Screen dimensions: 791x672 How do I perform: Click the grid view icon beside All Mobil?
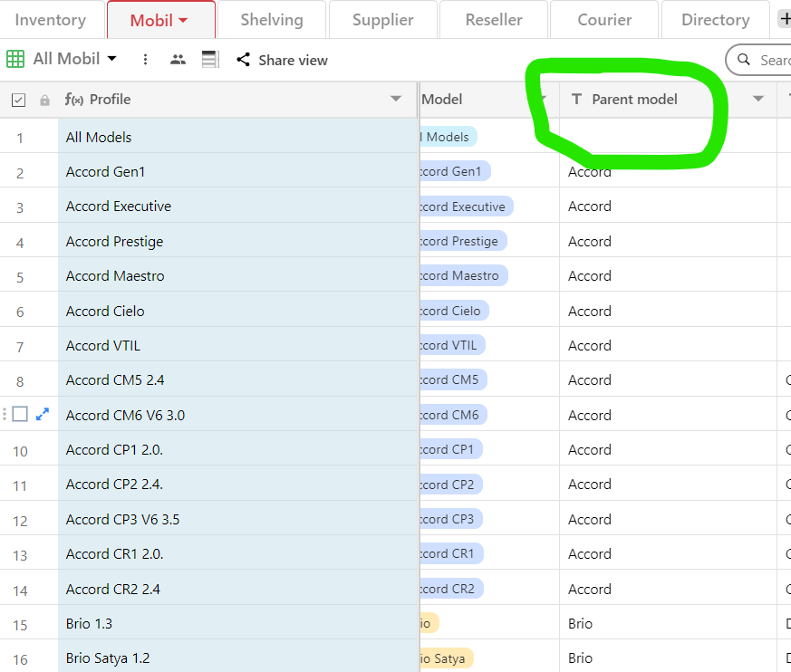(15, 59)
